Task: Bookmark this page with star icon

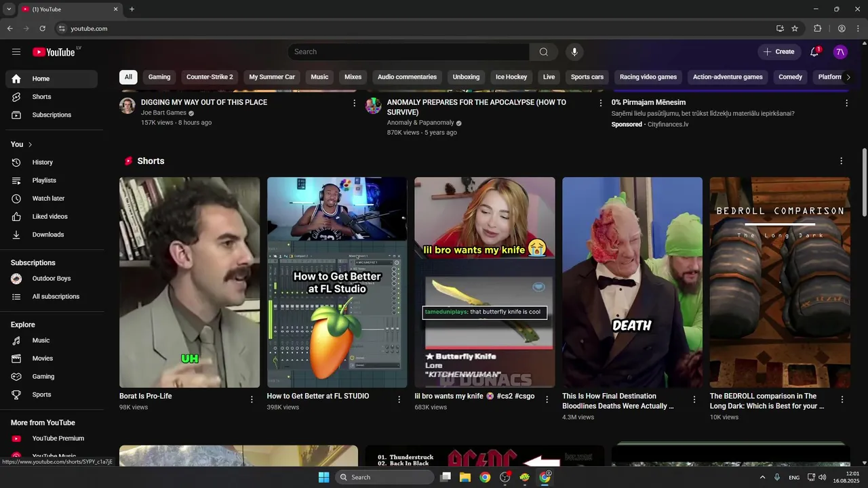Action: [795, 28]
